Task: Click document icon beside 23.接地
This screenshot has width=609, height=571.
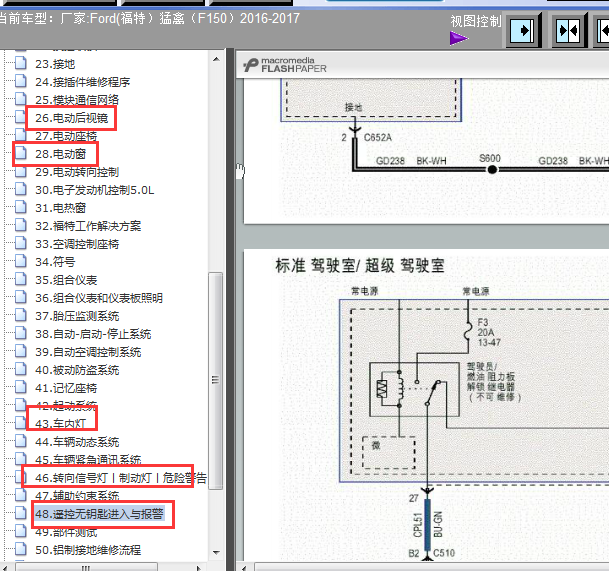Action: point(21,63)
